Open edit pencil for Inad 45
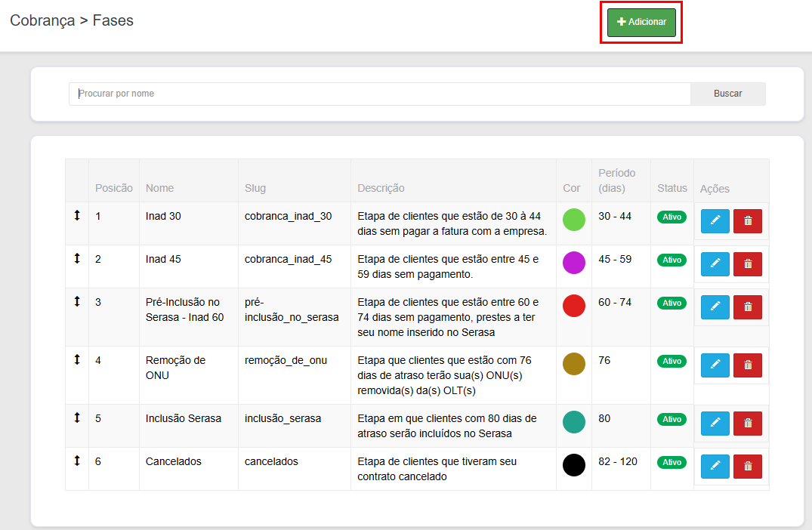 715,264
